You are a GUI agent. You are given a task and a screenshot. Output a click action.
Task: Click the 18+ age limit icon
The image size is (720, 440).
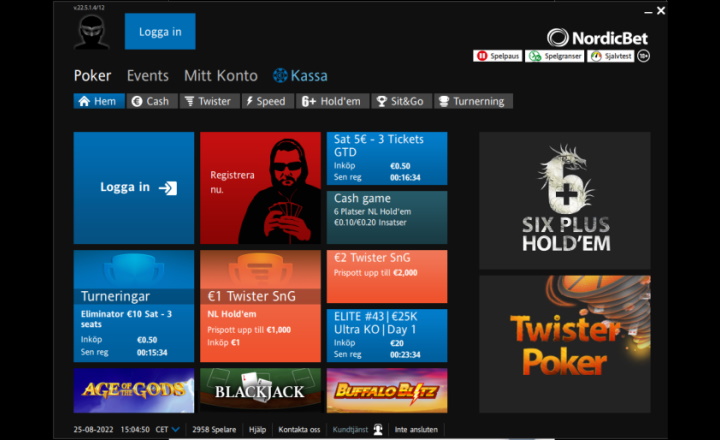tap(644, 56)
